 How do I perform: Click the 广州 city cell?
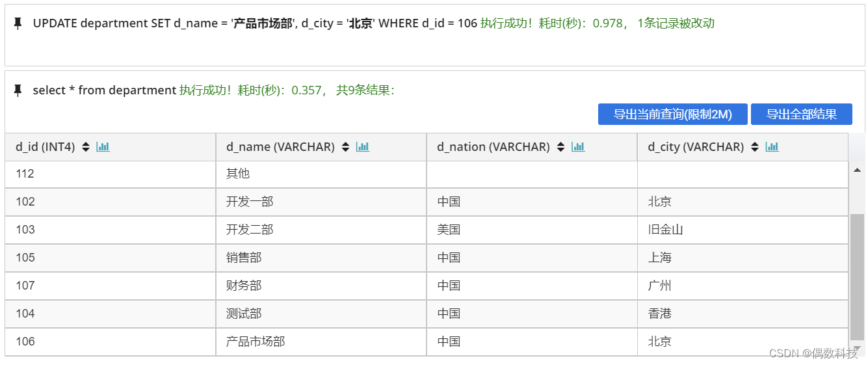[x=743, y=286]
